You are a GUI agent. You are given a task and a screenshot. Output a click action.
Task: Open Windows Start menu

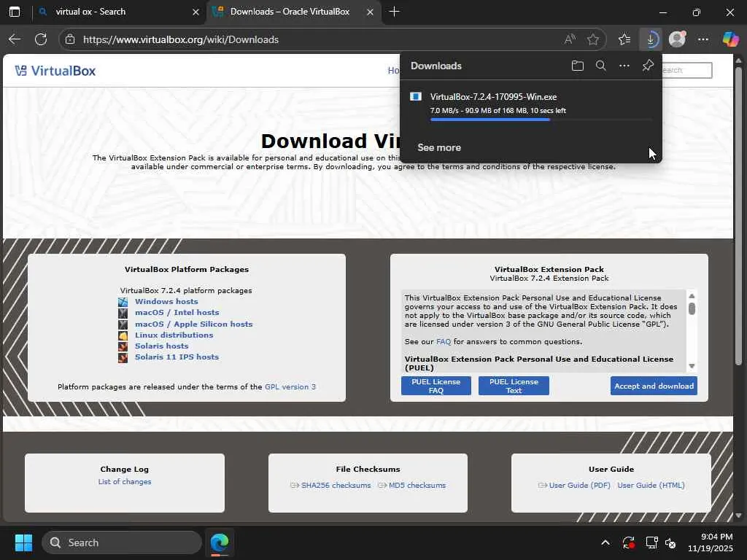[23, 542]
